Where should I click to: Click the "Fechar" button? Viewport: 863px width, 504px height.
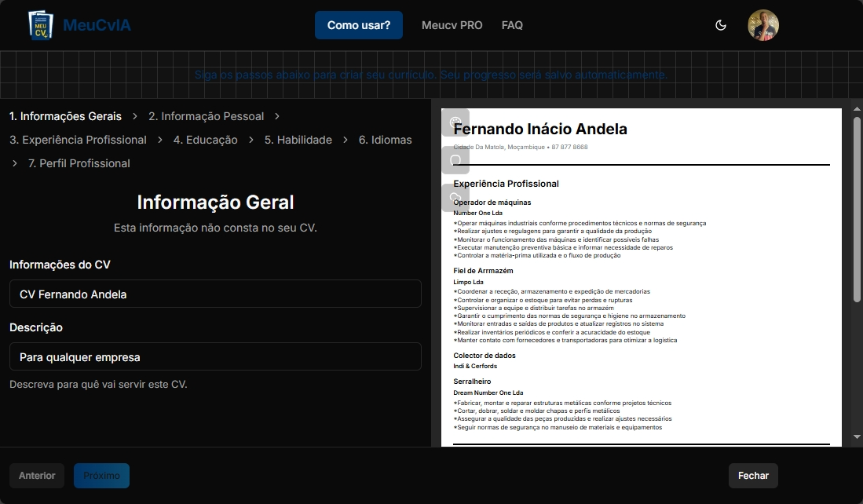[752, 475]
